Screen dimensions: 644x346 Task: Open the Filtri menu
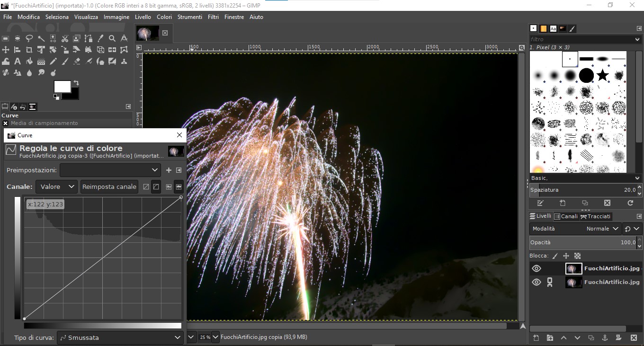pyautogui.click(x=213, y=17)
